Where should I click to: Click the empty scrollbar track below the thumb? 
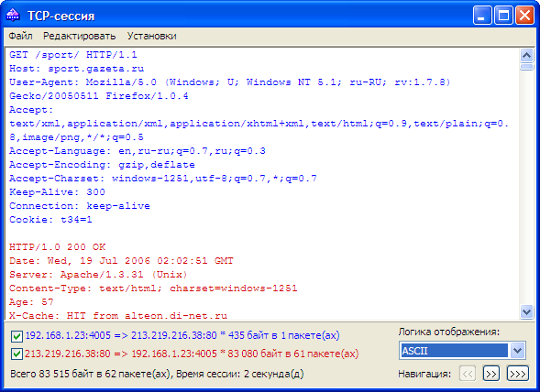pos(526,188)
